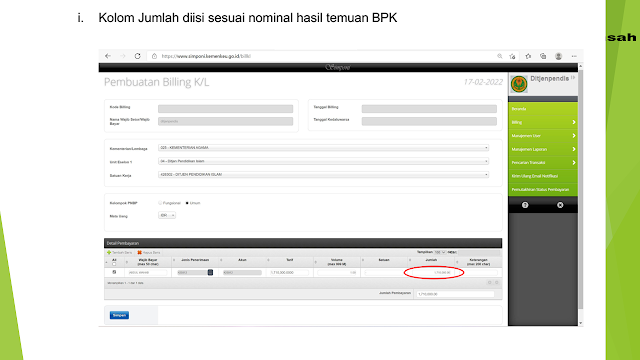This screenshot has width=640, height=360.
Task: Click Hapus Baris red X button
Action: coord(149,253)
